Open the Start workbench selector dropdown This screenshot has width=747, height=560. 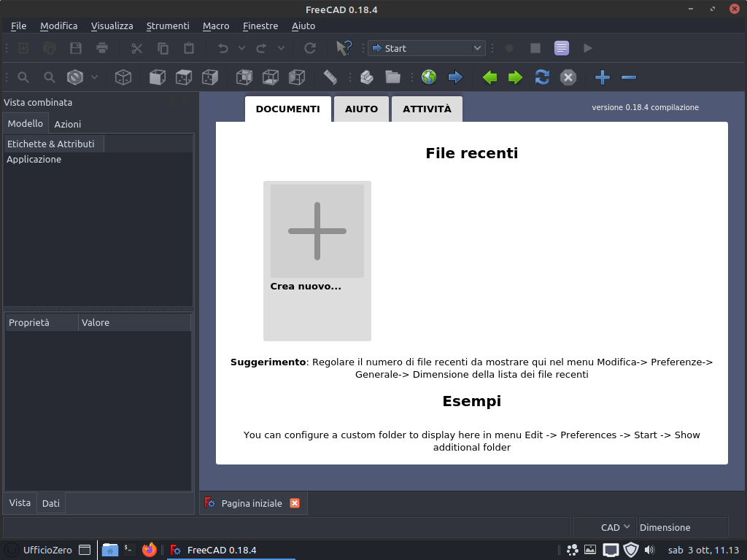[x=427, y=48]
